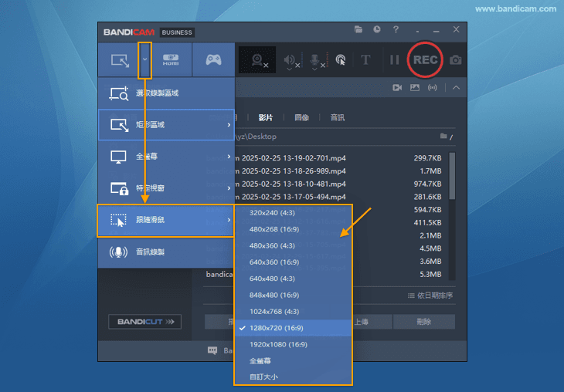Collapse the panel with the up chevron
The height and width of the screenshot is (392, 564).
point(456,88)
